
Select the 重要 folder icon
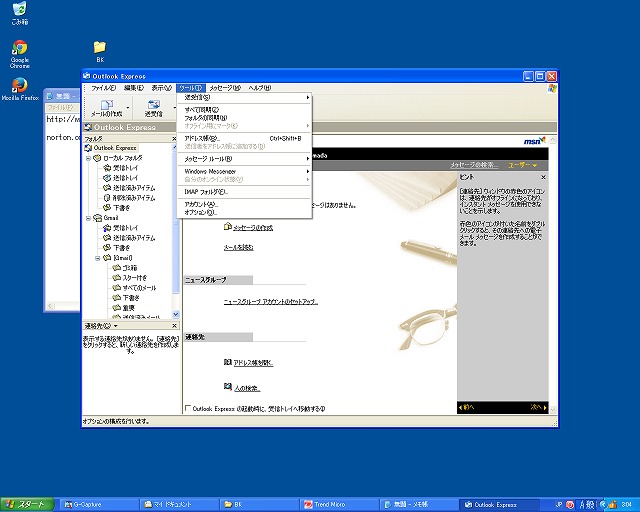pos(117,308)
